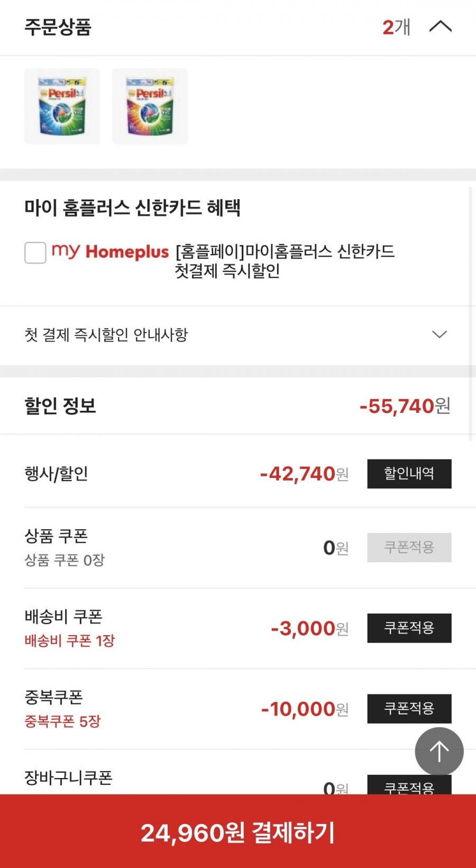Apply coupon for 배송비 쿠폰
Viewport: 476px width, 868px height.
click(409, 628)
